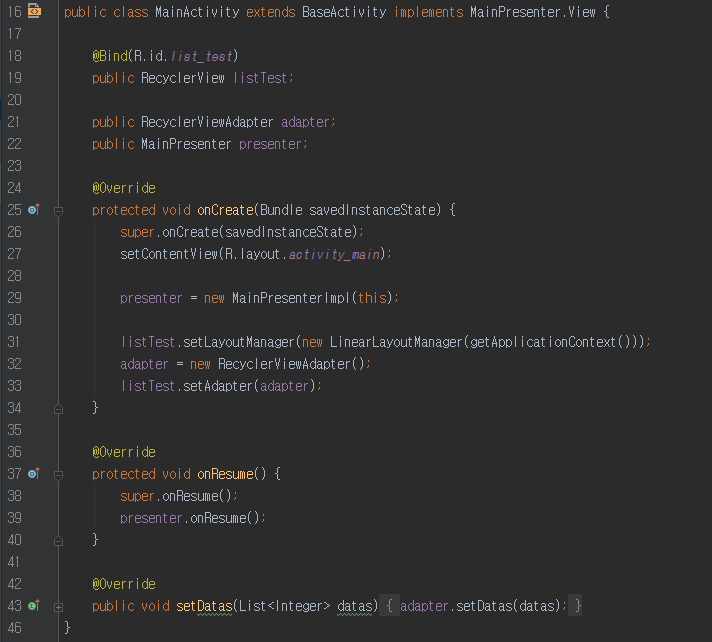Screen dimensions: 712x642
Task: Collapse the onResume method fold marker
Action: pos(58,475)
